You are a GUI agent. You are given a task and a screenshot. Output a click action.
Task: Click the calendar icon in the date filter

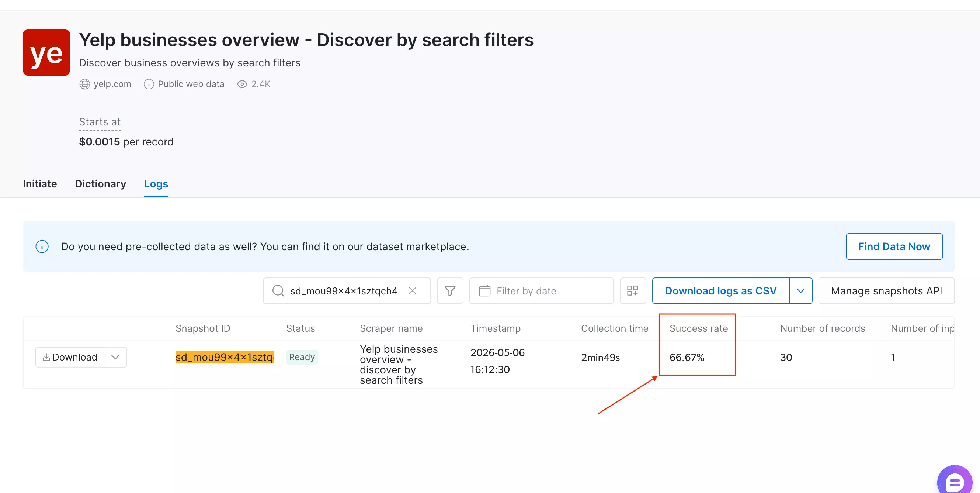coord(485,291)
